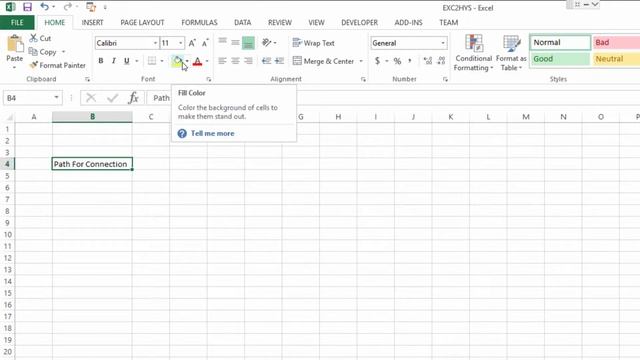Screen dimensions: 640x360
Task: Apply the Good cell style
Action: pos(560,59)
